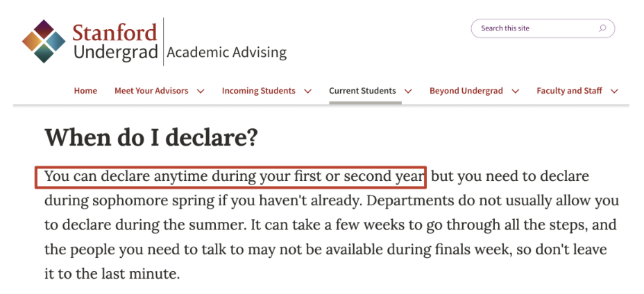Click the When do I declare? heading
Screen dimensions: 644x294
(151, 137)
